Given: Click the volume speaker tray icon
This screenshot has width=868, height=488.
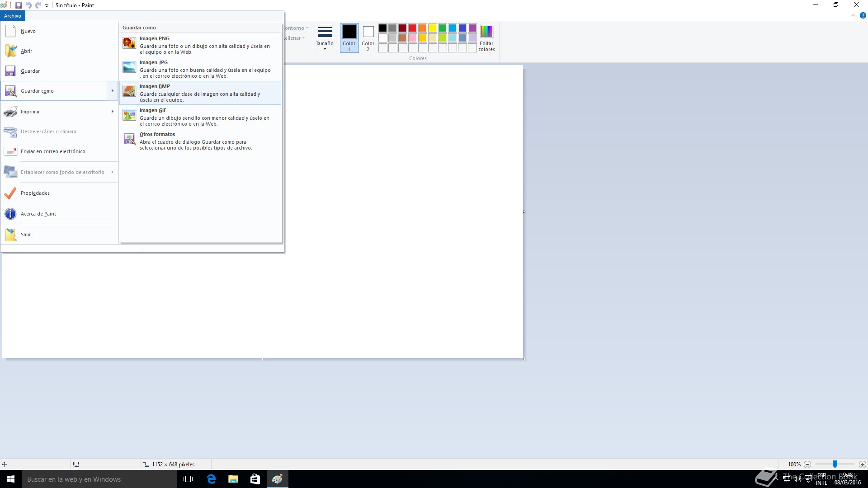Looking at the screenshot, I should (x=797, y=479).
